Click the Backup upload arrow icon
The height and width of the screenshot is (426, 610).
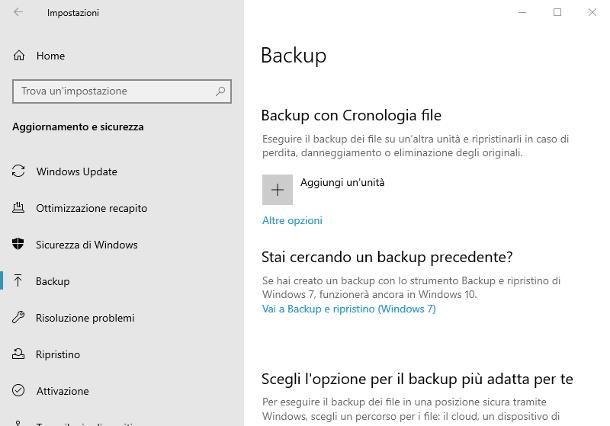[x=18, y=280]
